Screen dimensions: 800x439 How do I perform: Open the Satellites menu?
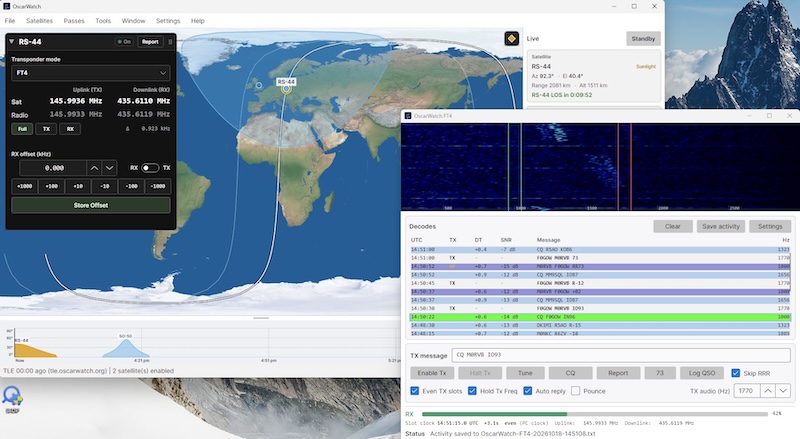pyautogui.click(x=39, y=21)
